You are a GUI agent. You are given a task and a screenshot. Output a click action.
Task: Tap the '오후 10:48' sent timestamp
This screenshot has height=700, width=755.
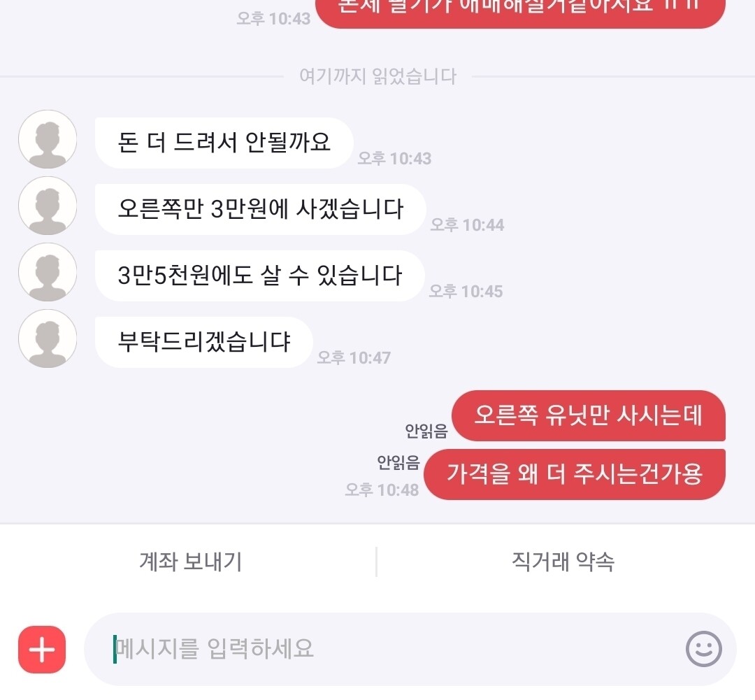click(x=382, y=490)
